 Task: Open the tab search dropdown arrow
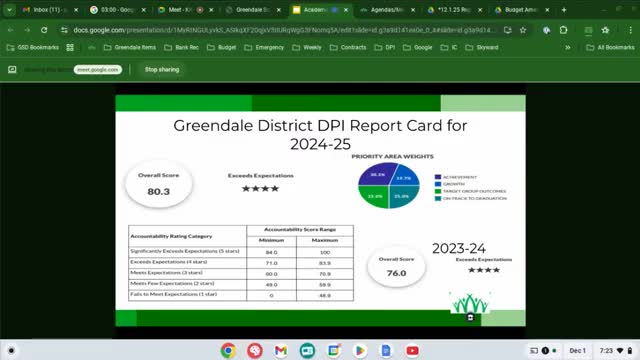click(x=9, y=10)
